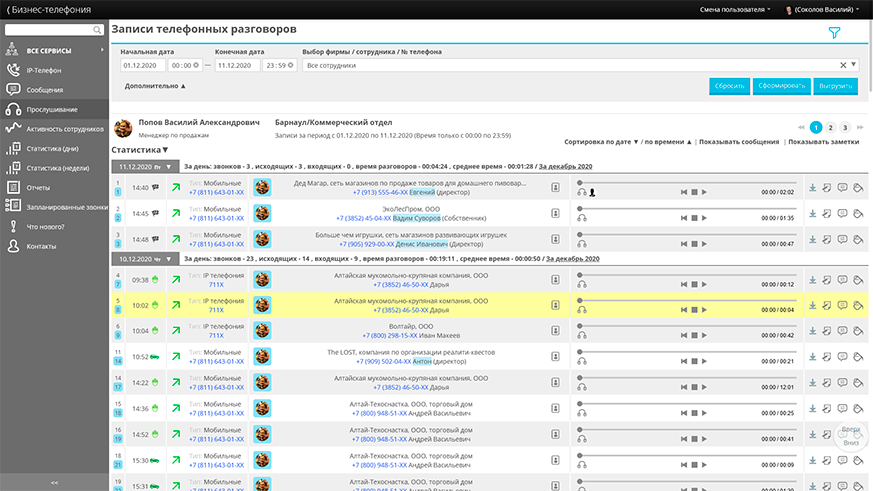The width and height of the screenshot is (873, 491).
Task: Click phone number +7 (913) 555-46-XX
Action: [x=380, y=193]
